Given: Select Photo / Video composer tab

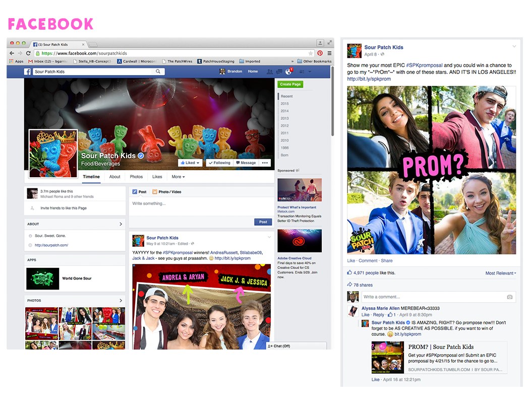Looking at the screenshot, I should tap(167, 192).
